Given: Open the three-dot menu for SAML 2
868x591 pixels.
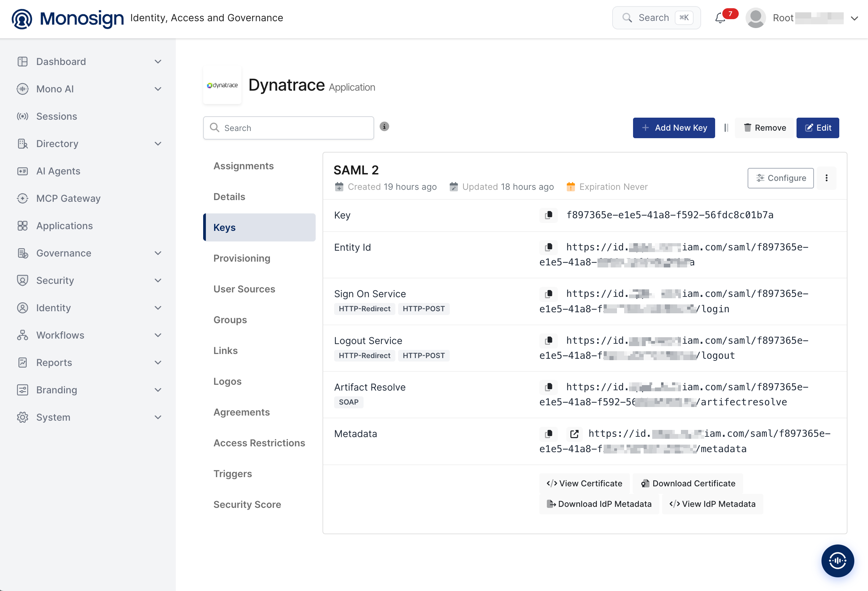Looking at the screenshot, I should 827,178.
